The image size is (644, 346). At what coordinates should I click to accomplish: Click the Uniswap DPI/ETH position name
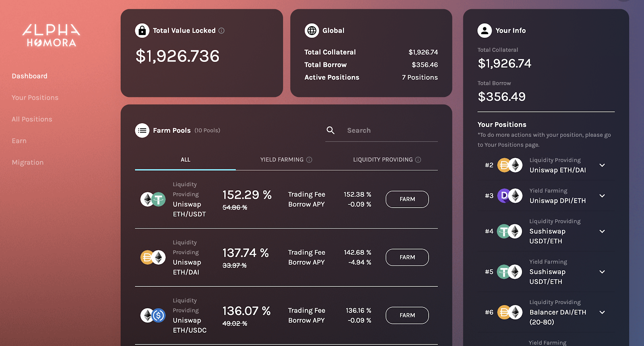pos(557,201)
